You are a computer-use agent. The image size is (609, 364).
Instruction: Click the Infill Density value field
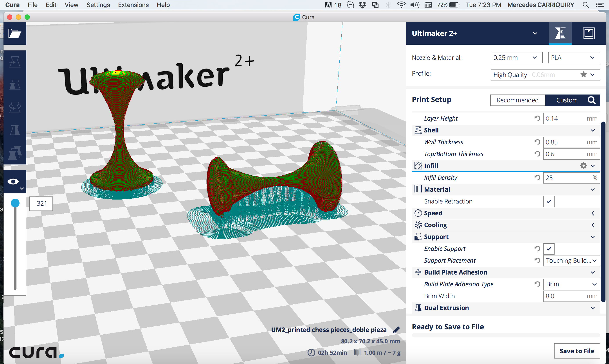pyautogui.click(x=571, y=178)
